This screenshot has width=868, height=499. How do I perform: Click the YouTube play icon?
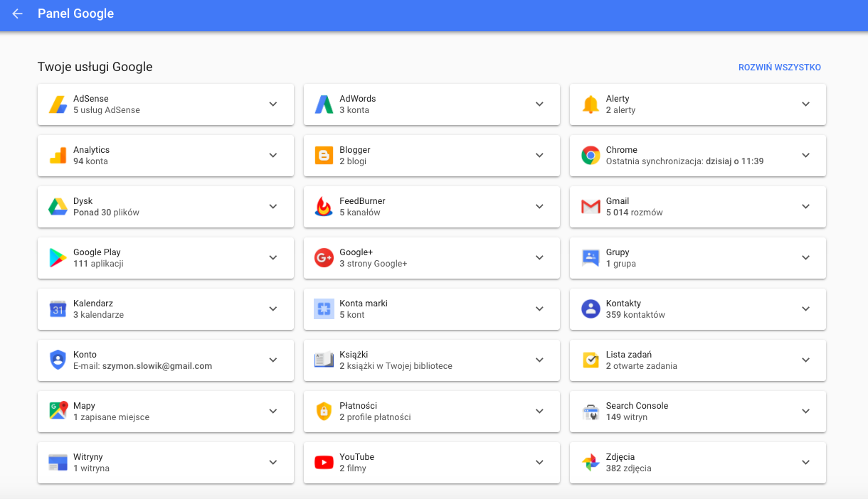click(x=324, y=463)
